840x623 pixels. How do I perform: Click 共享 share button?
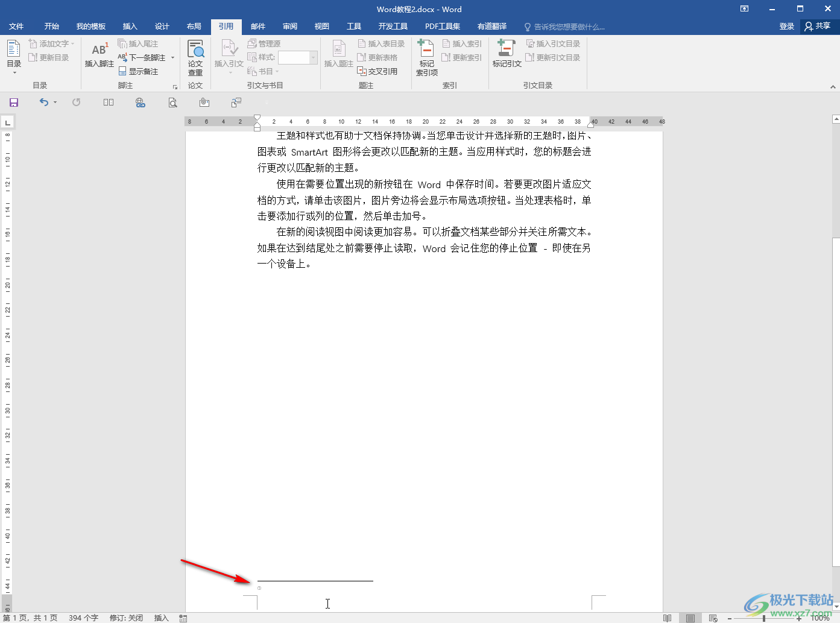tap(818, 27)
